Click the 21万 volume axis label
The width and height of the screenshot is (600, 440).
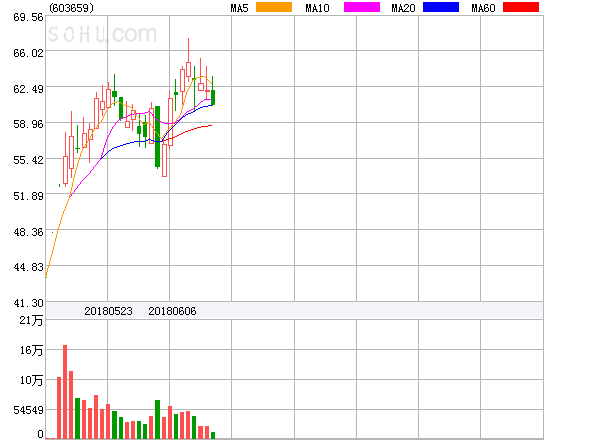point(31,320)
